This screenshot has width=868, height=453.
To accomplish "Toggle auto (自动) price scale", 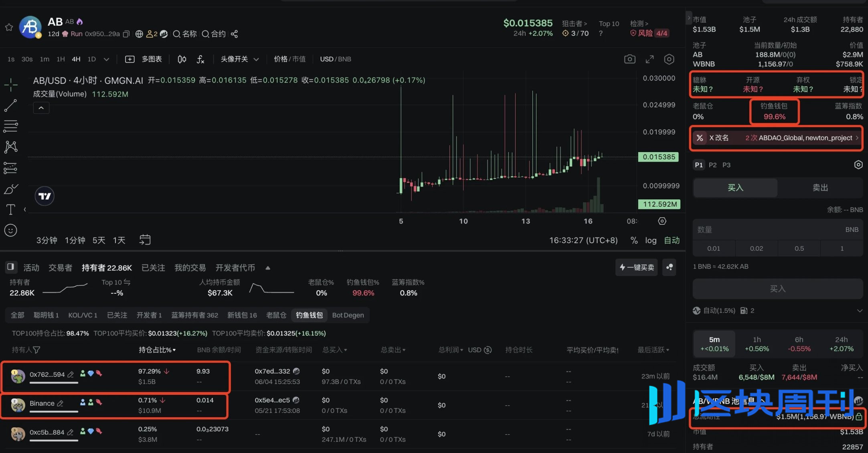I will point(672,240).
